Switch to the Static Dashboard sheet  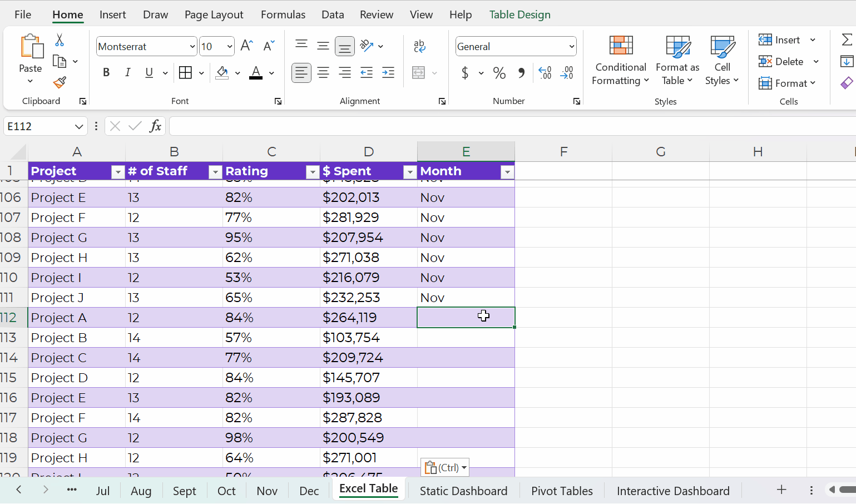(x=463, y=491)
